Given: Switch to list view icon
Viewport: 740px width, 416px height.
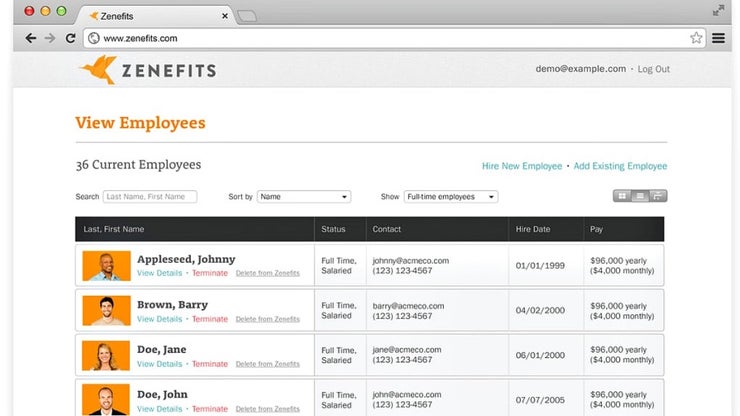Looking at the screenshot, I should pos(640,196).
